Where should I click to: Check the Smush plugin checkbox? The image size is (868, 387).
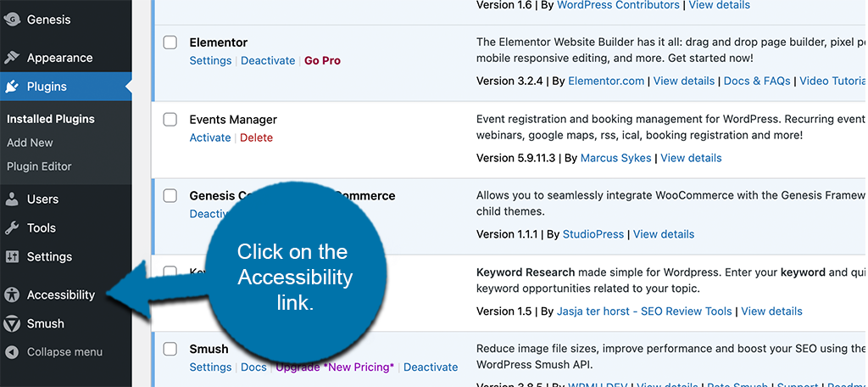point(170,349)
